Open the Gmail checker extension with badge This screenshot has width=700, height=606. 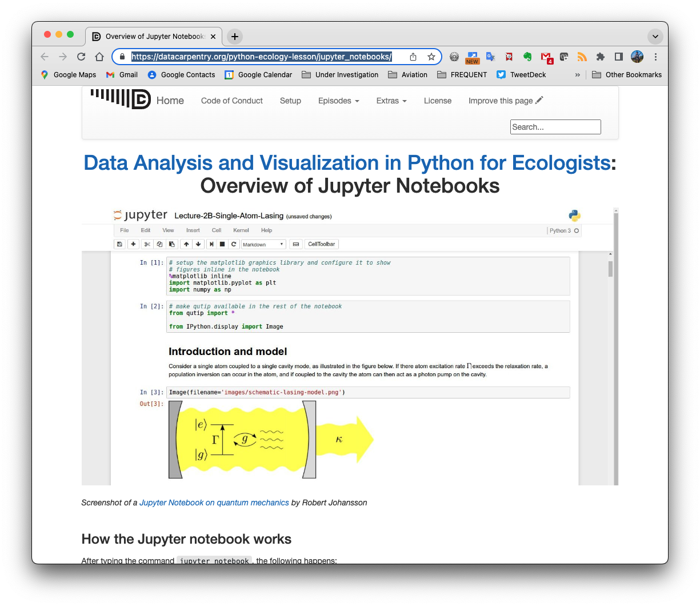546,57
